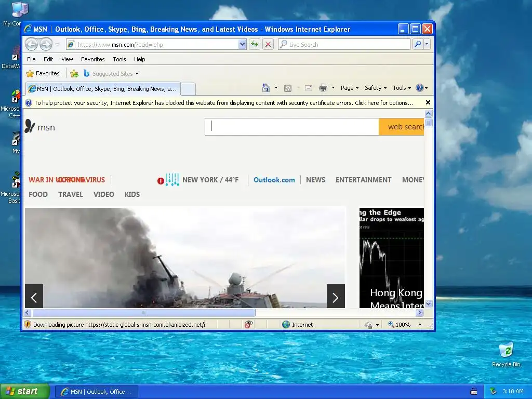
Task: Expand the address bar history dropdown
Action: click(242, 45)
